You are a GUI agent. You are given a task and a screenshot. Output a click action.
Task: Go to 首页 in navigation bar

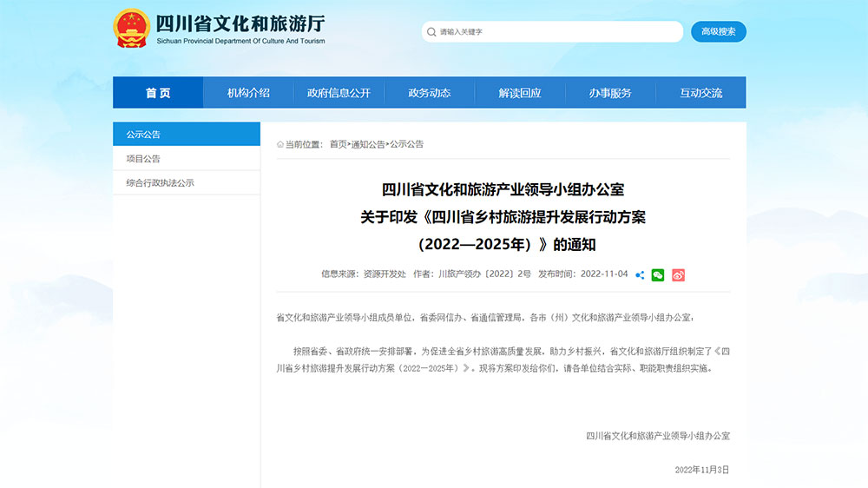[x=158, y=93]
